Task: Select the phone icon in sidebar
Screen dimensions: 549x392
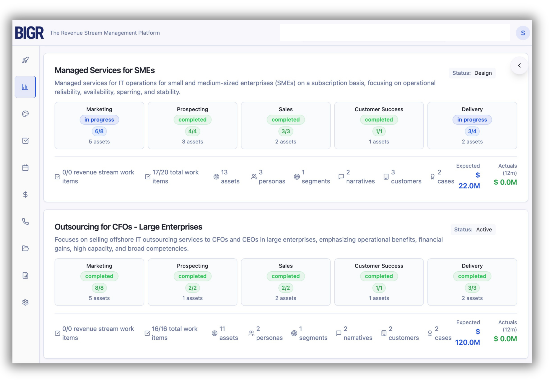Action: click(25, 222)
